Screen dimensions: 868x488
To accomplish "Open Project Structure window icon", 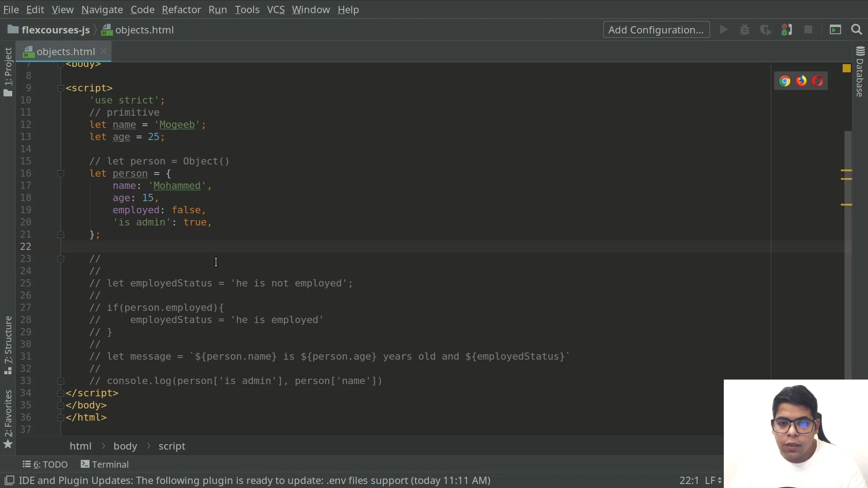I will pos(835,30).
